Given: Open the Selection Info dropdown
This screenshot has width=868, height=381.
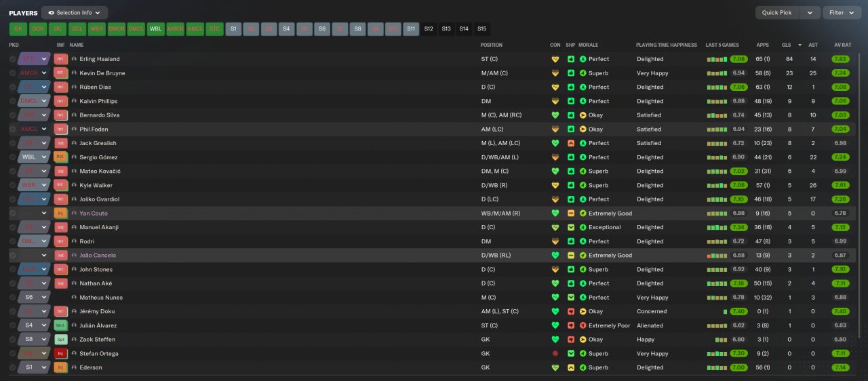Looking at the screenshot, I should tap(74, 13).
